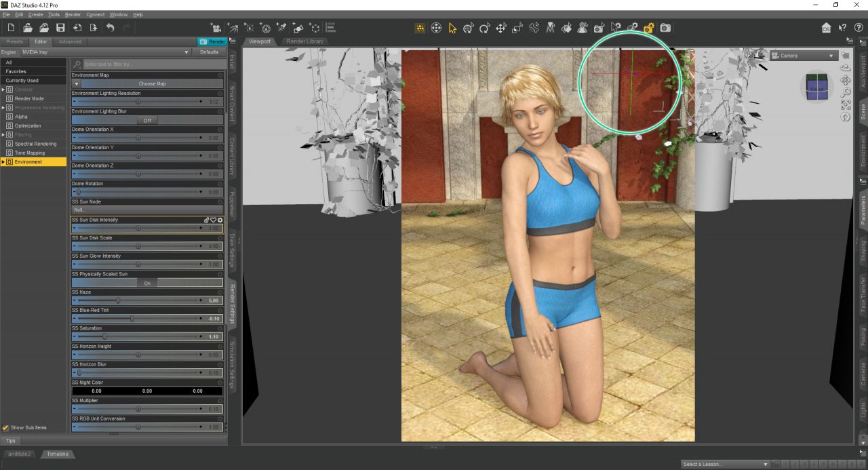The image size is (868, 470).
Task: Toggle SS Physically Scaled Sun off
Action: point(146,283)
